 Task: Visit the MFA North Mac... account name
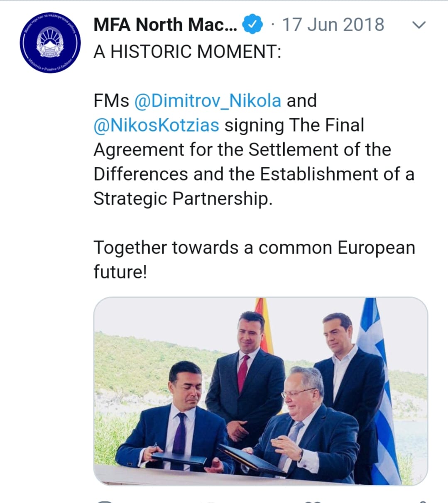click(x=165, y=24)
